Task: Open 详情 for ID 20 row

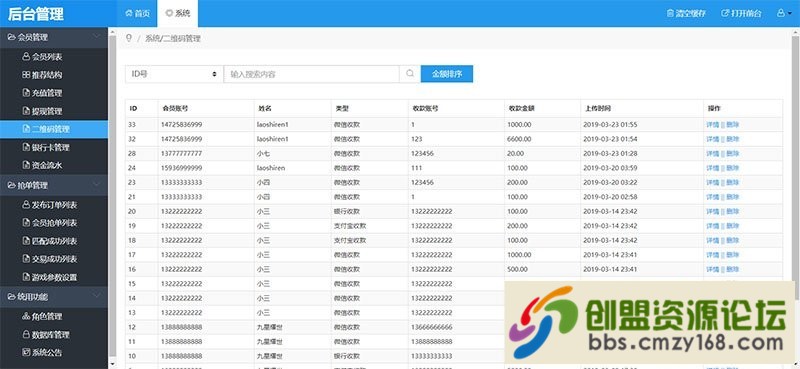Action: 712,211
